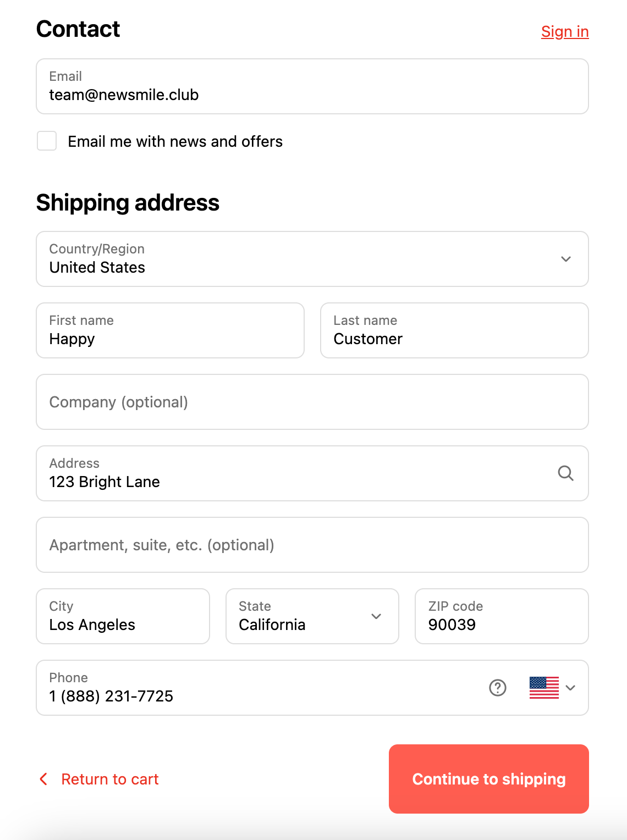Click the back chevron beside Return to cart
The height and width of the screenshot is (840, 627).
point(43,779)
